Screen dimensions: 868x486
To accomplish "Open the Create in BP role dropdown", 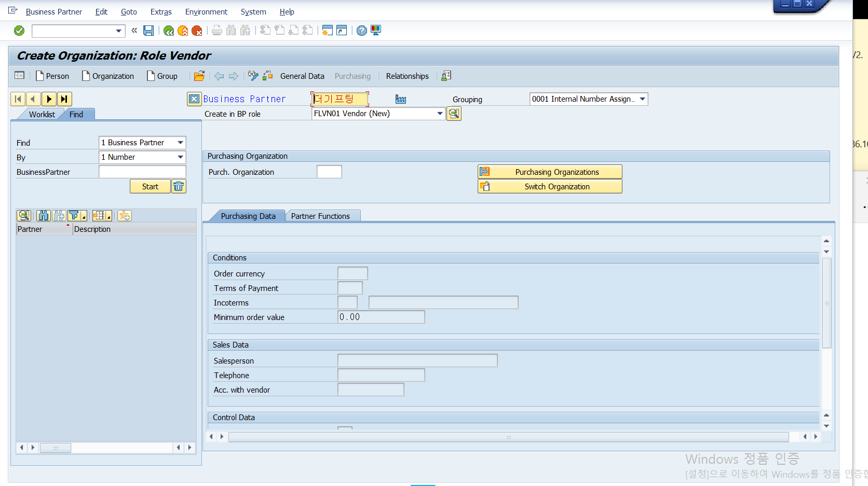I will point(440,114).
